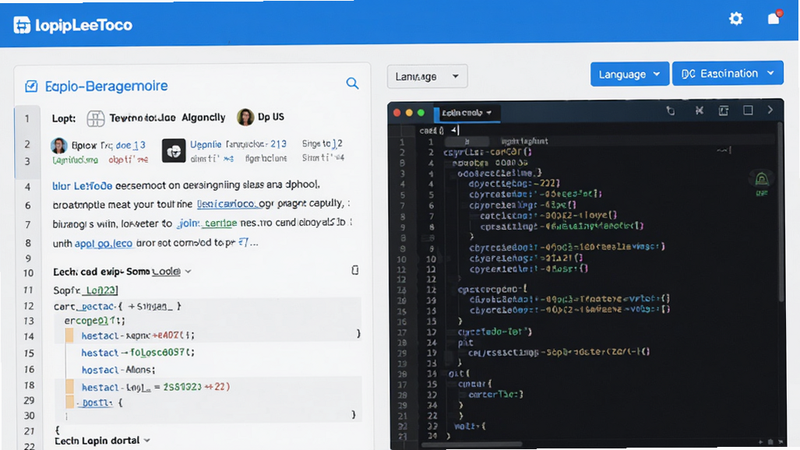Open settings via the gear icon
The width and height of the screenshot is (800, 450).
736,19
